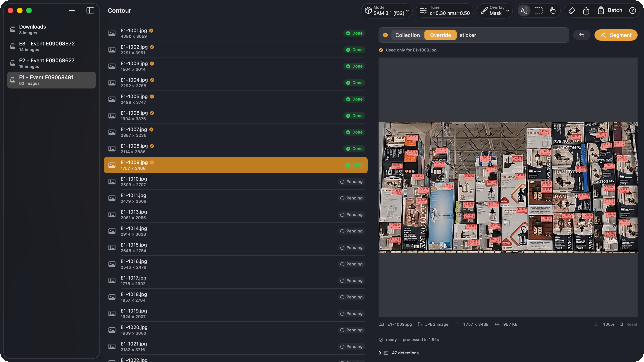Switch prompt scope to Collection

click(x=408, y=35)
